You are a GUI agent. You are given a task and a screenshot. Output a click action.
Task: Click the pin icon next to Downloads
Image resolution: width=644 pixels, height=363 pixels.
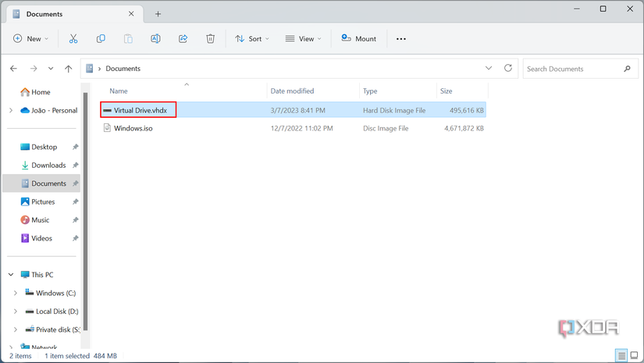pos(75,165)
